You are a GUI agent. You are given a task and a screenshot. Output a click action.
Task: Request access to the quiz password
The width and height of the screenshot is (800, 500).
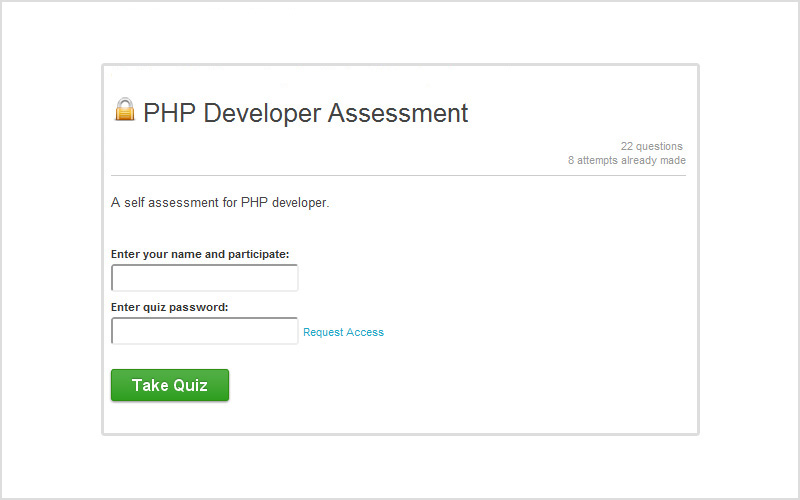[x=343, y=332]
